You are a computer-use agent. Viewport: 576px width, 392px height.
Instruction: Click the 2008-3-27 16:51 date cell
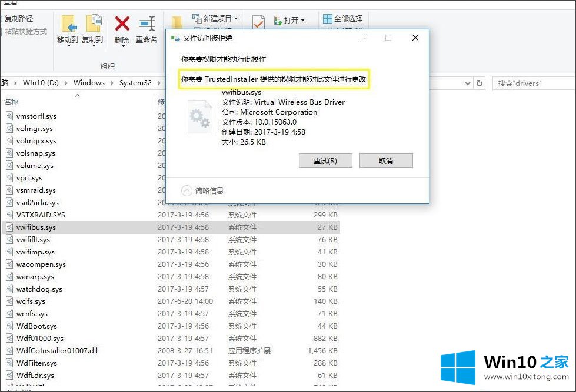[185, 350]
